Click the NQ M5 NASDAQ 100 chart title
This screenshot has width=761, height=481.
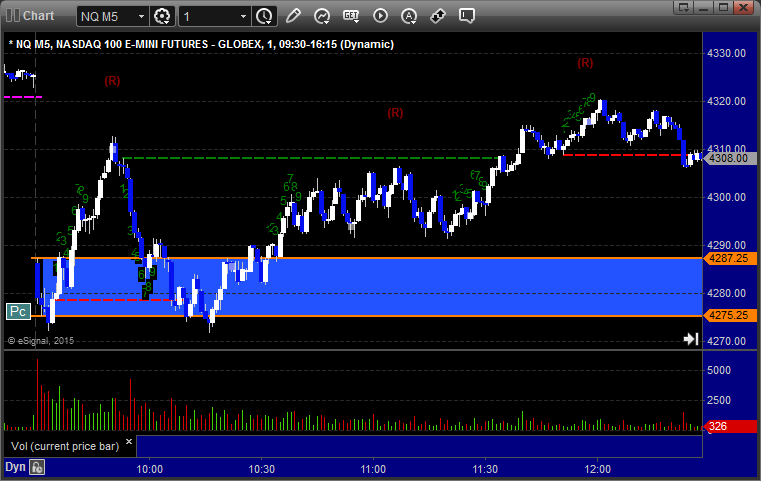click(201, 44)
